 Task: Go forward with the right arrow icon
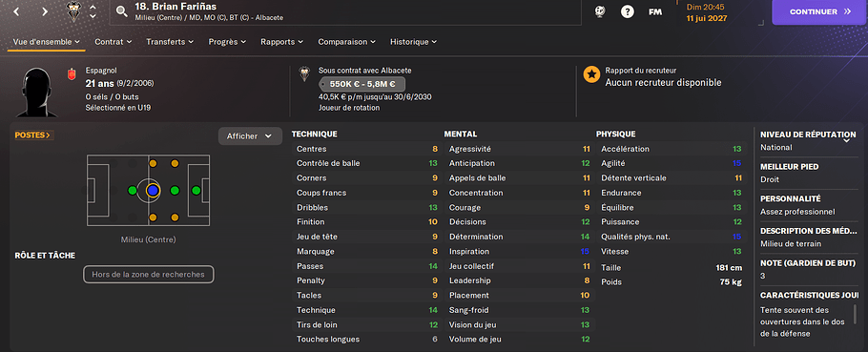45,11
